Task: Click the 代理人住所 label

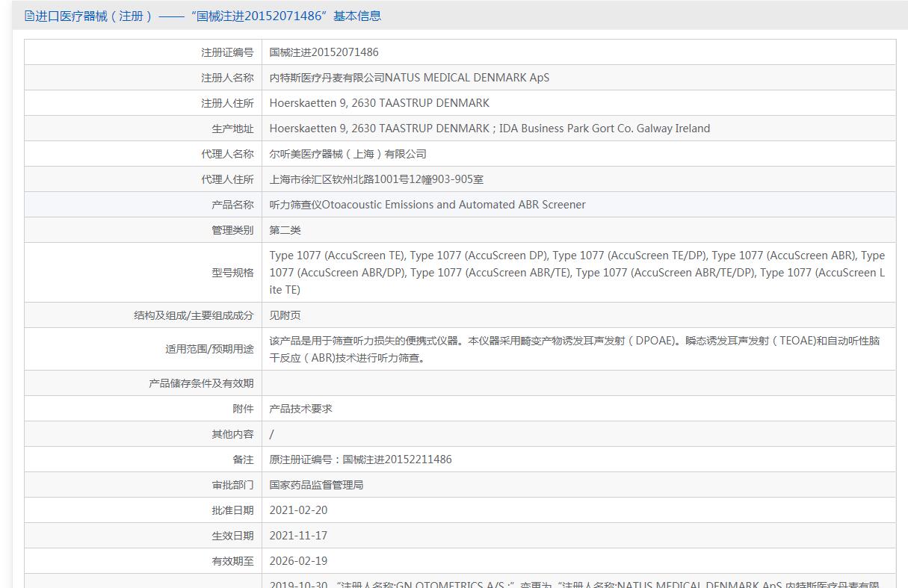Action: (227, 179)
